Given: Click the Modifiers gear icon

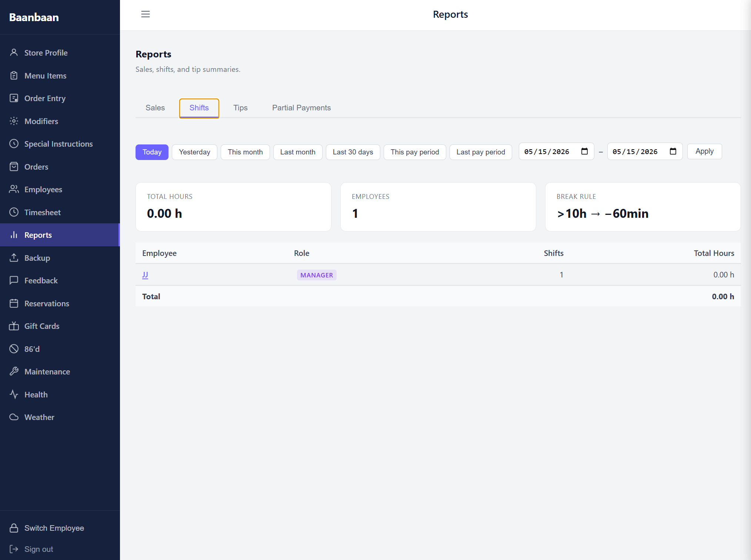Looking at the screenshot, I should (x=14, y=121).
